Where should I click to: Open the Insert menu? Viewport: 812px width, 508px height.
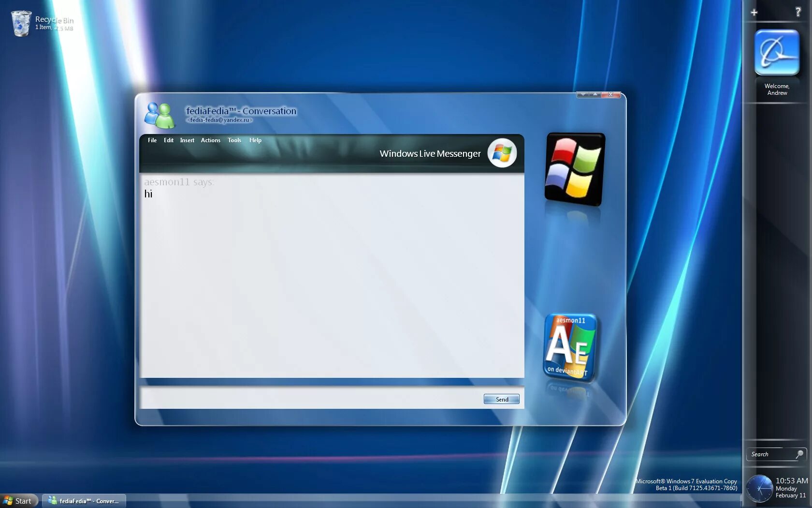tap(187, 140)
